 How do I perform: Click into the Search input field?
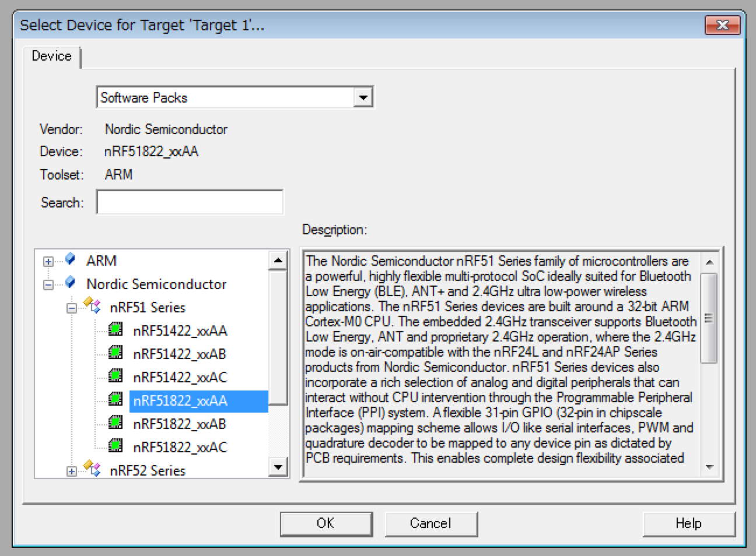(190, 202)
